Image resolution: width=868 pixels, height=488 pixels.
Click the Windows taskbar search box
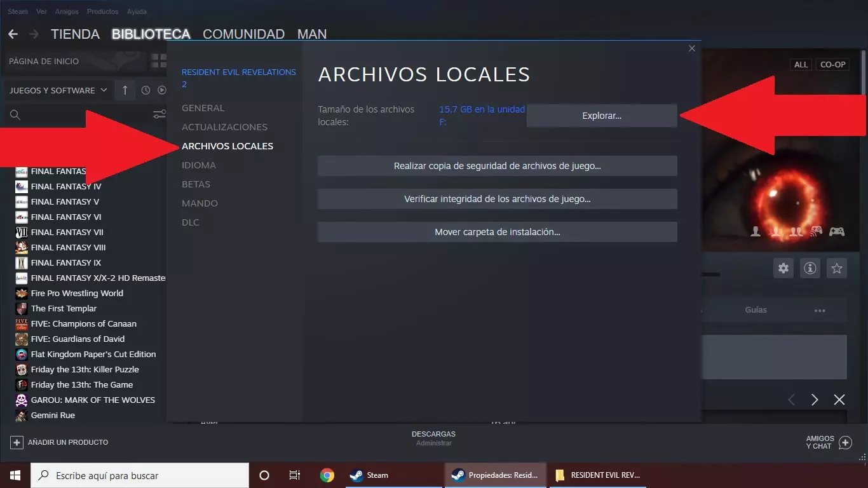140,475
